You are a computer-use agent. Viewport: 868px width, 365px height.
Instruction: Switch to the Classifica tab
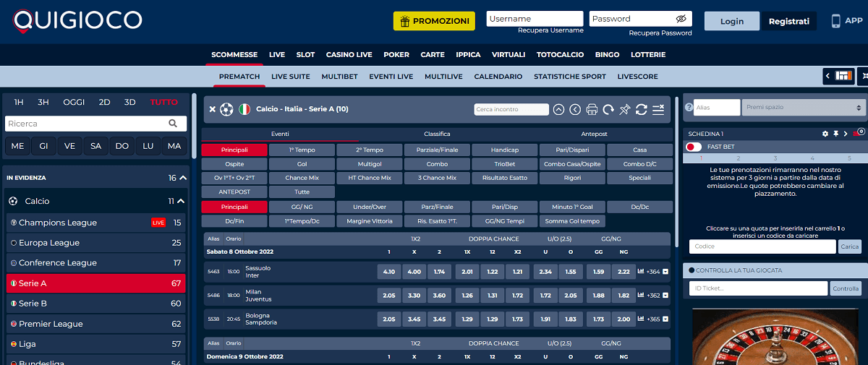click(x=437, y=134)
